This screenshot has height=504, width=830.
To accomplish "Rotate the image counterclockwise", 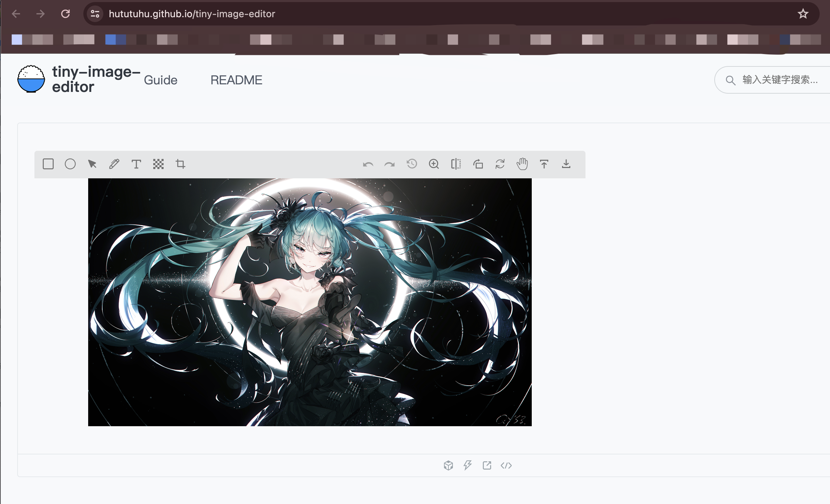I will pos(478,164).
